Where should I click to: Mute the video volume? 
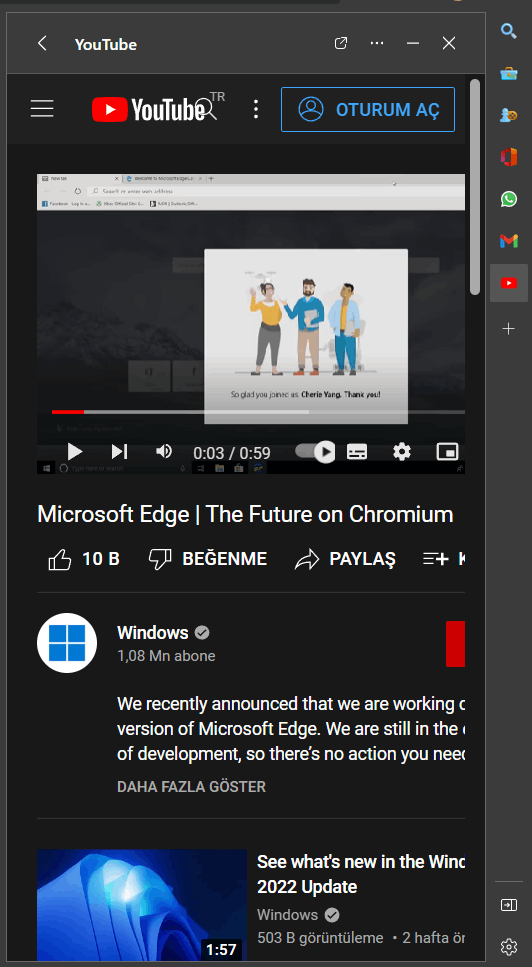163,452
